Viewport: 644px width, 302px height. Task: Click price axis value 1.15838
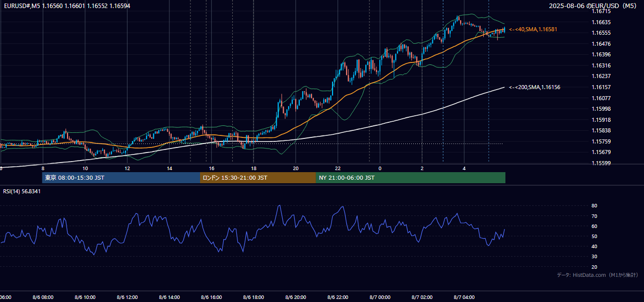(x=602, y=130)
